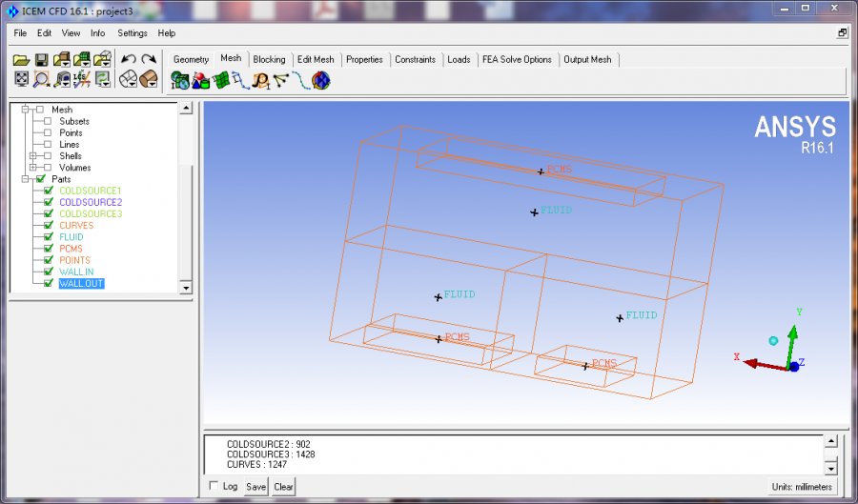Image resolution: width=858 pixels, height=504 pixels.
Task: Open the Settings menu
Action: coord(133,33)
